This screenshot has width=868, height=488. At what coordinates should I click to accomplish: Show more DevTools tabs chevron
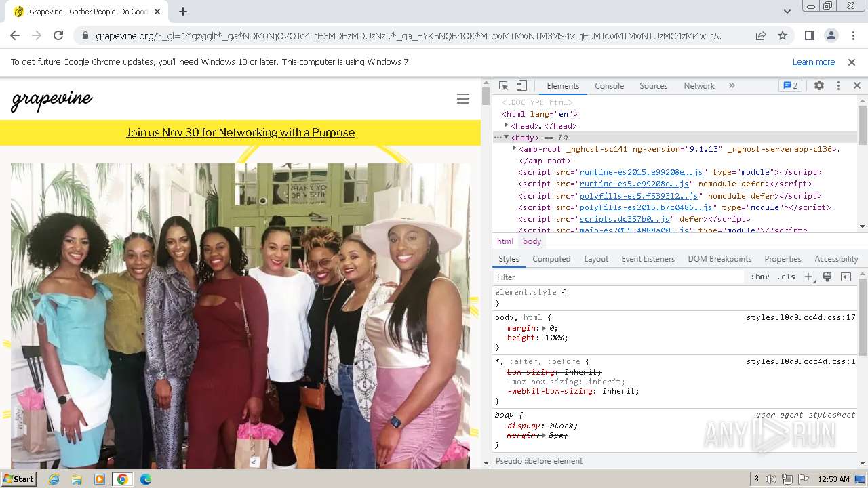pyautogui.click(x=732, y=86)
